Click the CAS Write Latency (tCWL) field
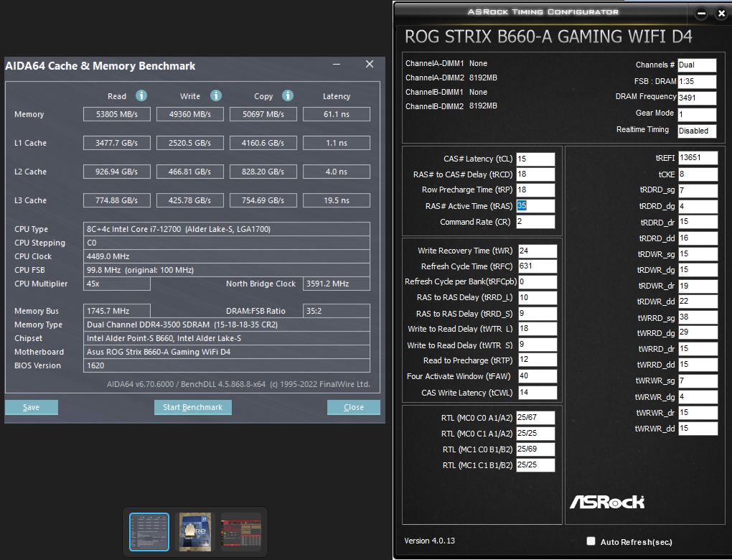The height and width of the screenshot is (560, 732). 538,392
